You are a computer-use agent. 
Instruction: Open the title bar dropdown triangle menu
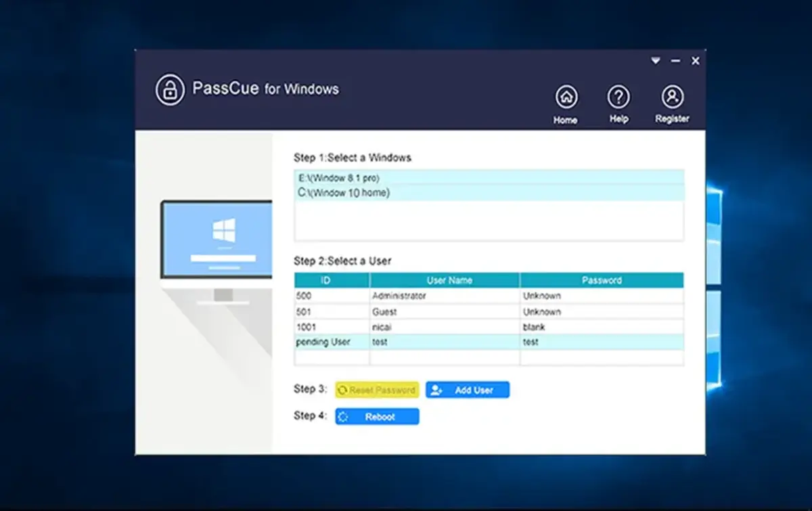[x=655, y=61]
